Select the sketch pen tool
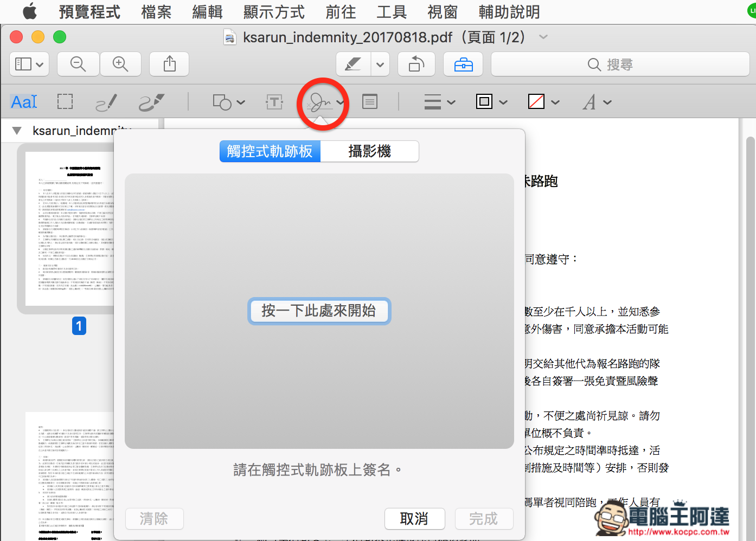The image size is (756, 541). pyautogui.click(x=106, y=102)
